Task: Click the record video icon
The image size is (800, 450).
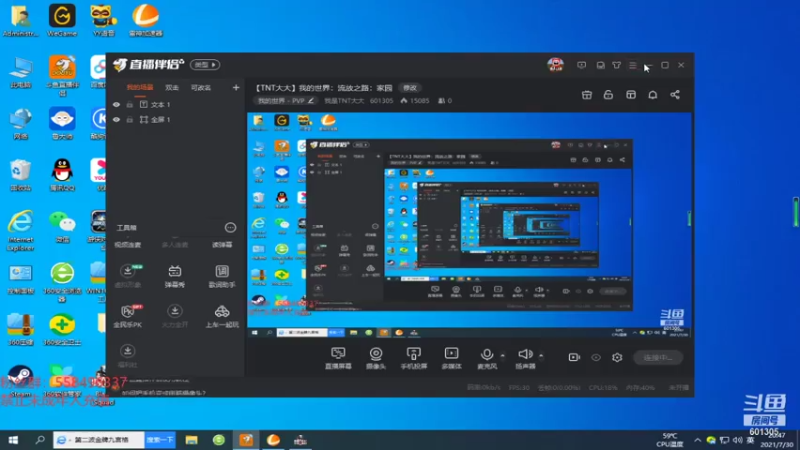Action: pyautogui.click(x=574, y=357)
